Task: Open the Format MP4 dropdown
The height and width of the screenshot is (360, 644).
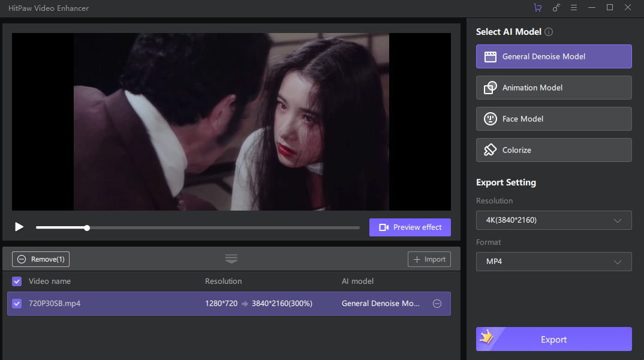Action: click(553, 262)
